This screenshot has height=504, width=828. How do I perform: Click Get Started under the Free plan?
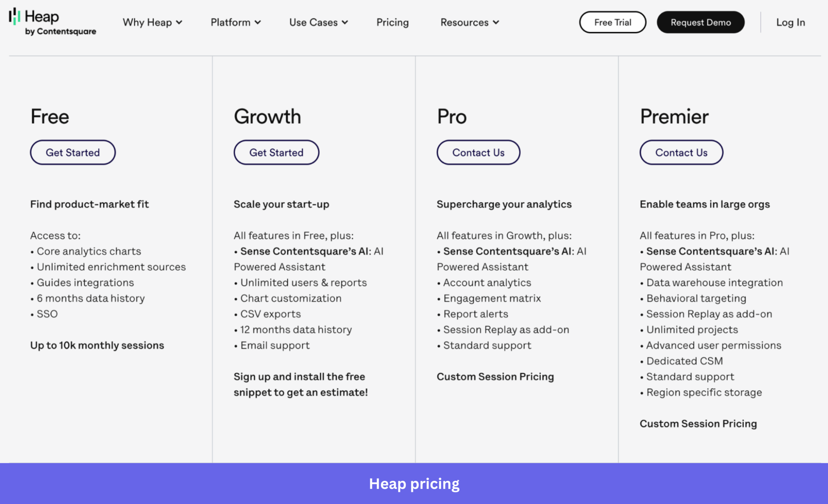coord(72,152)
